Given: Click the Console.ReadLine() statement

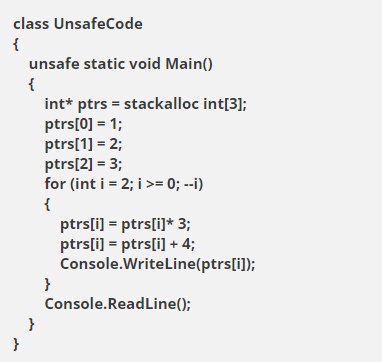Looking at the screenshot, I should (118, 304).
